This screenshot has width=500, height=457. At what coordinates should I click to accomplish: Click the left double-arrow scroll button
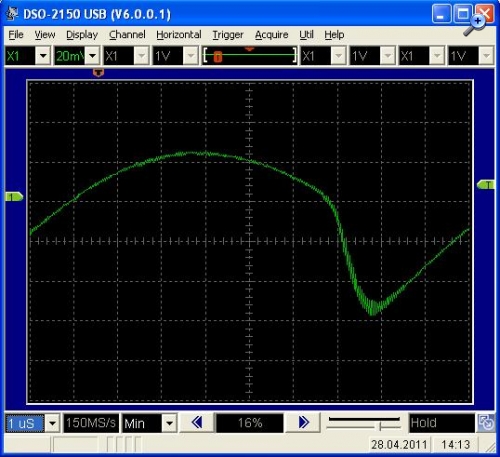coord(197,423)
